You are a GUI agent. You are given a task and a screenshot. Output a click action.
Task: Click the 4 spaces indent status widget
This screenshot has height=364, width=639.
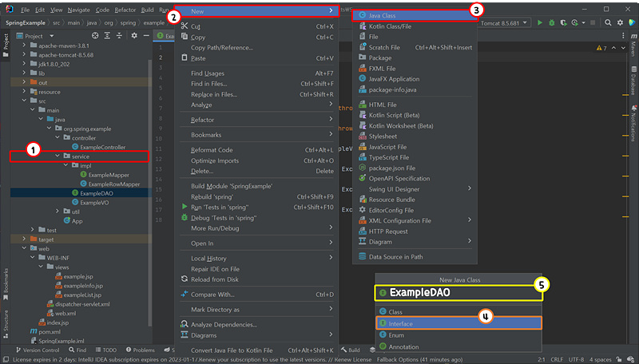coord(601,359)
